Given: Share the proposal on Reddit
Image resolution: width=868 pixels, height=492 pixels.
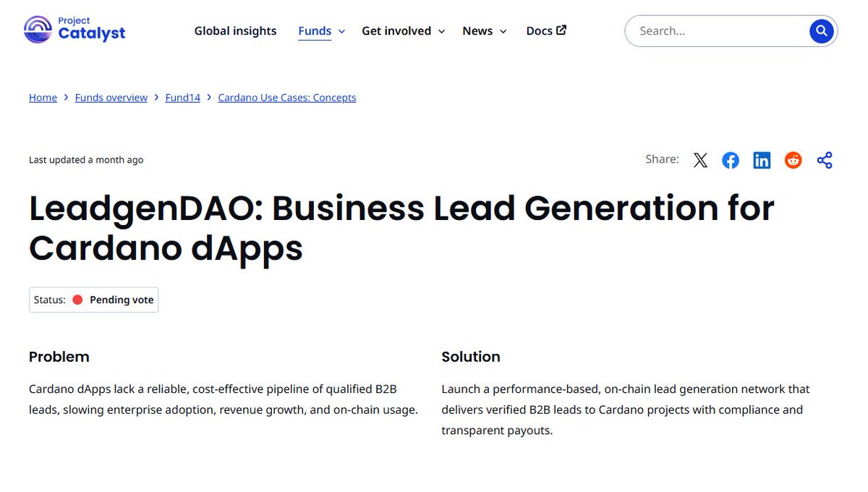Looking at the screenshot, I should [793, 161].
